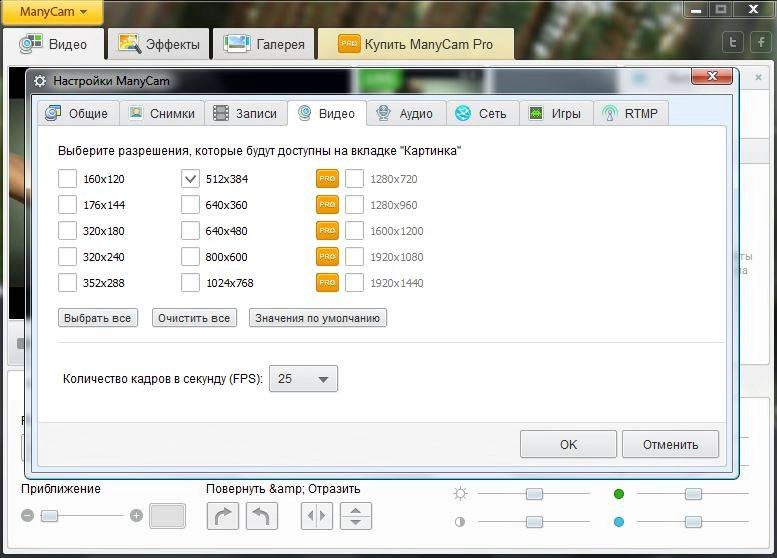Click Отменить button
777x558 pixels.
tap(670, 444)
